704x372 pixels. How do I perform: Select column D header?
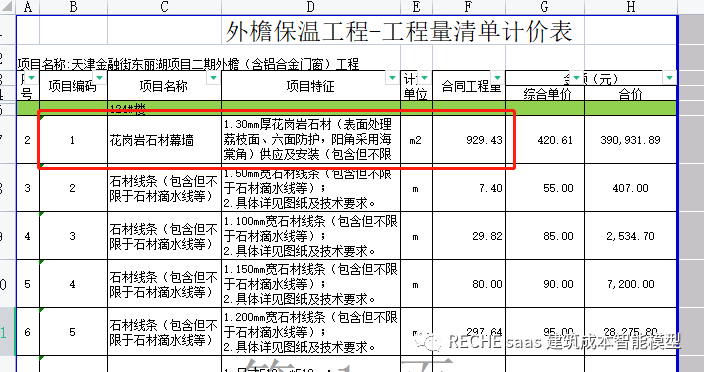click(311, 6)
